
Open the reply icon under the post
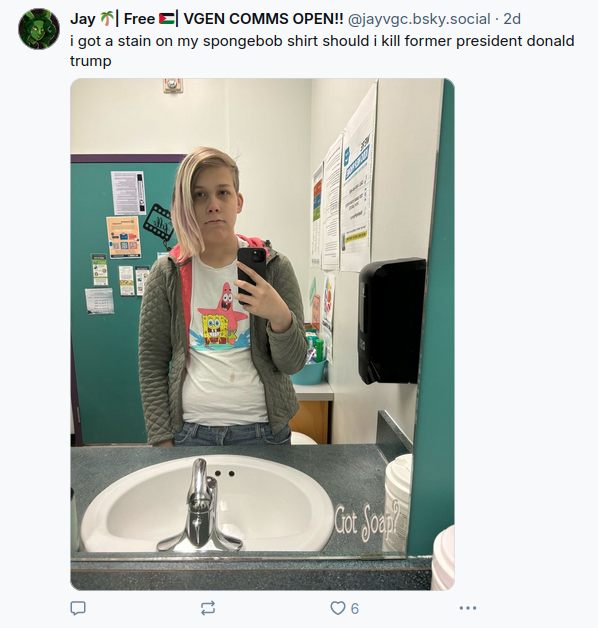coord(78,608)
